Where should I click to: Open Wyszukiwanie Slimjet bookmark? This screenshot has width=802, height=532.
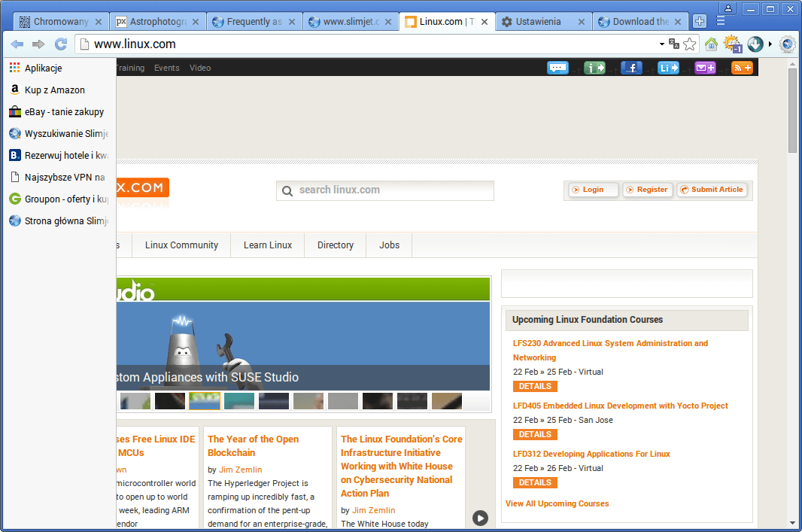pyautogui.click(x=59, y=133)
